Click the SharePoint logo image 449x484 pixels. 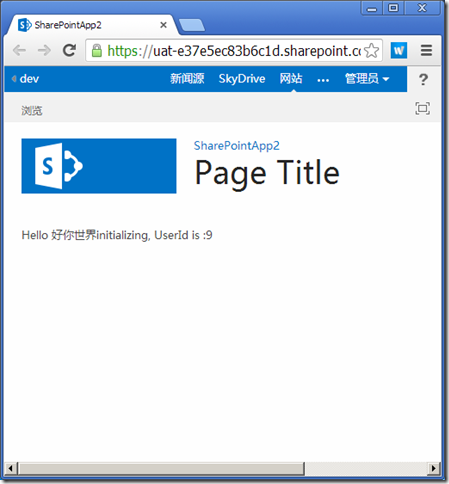pos(99,166)
